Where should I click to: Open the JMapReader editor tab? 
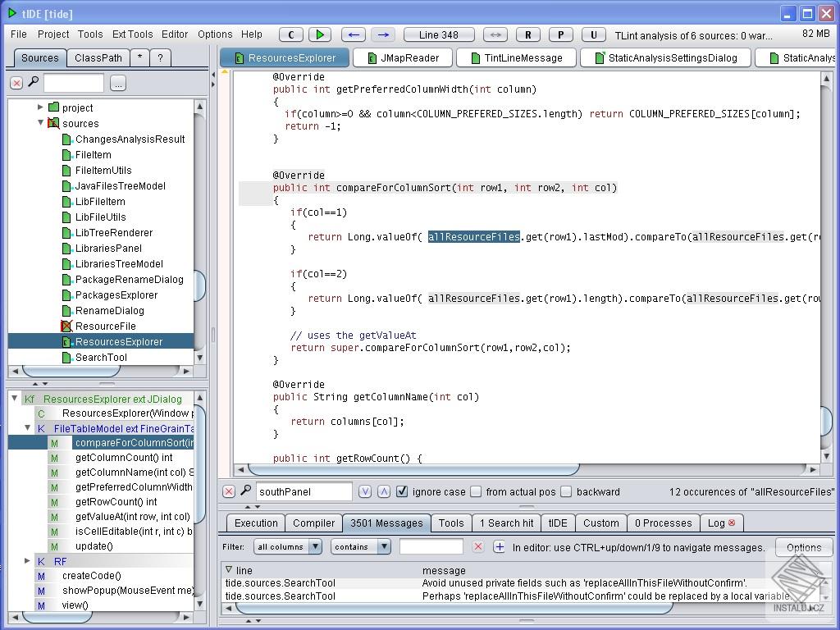click(401, 57)
